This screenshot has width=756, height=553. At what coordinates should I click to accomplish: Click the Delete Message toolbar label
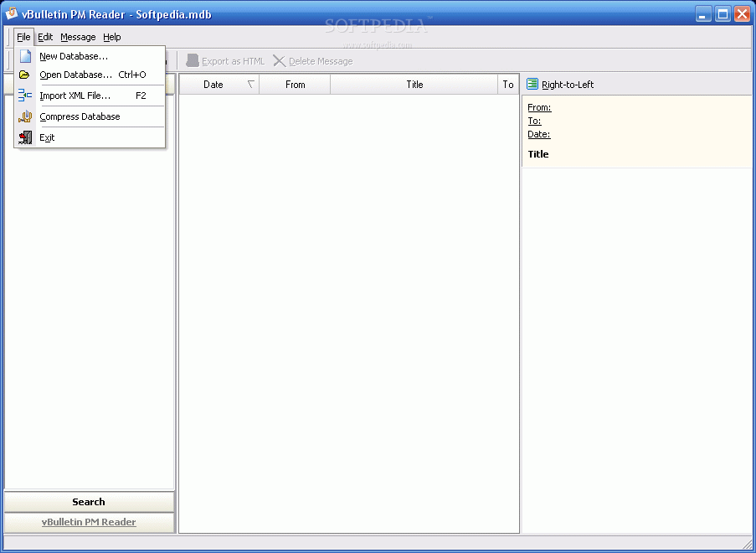321,61
